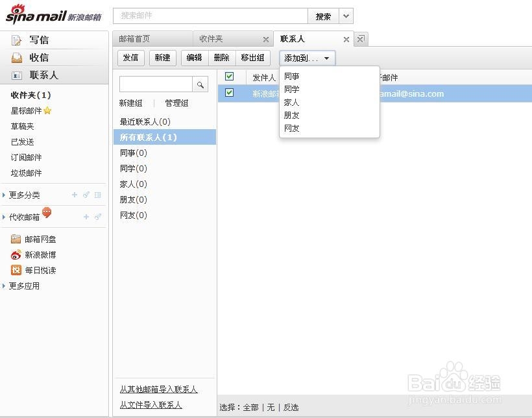Image resolution: width=532 pixels, height=418 pixels.
Task: Select 家人 from the 添加到 menu
Action: [x=291, y=102]
